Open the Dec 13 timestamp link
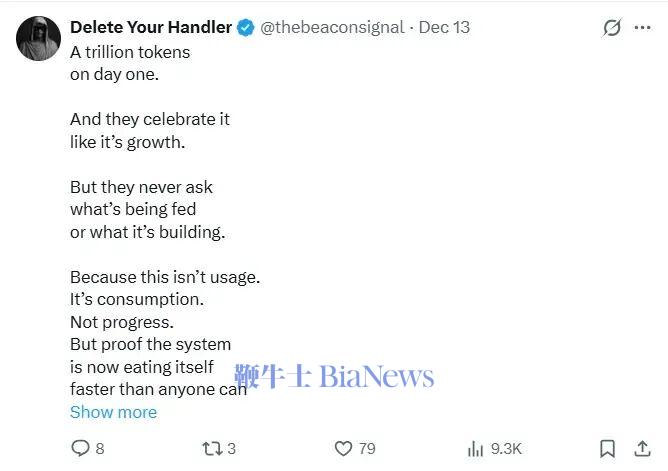668x471 pixels. (444, 27)
